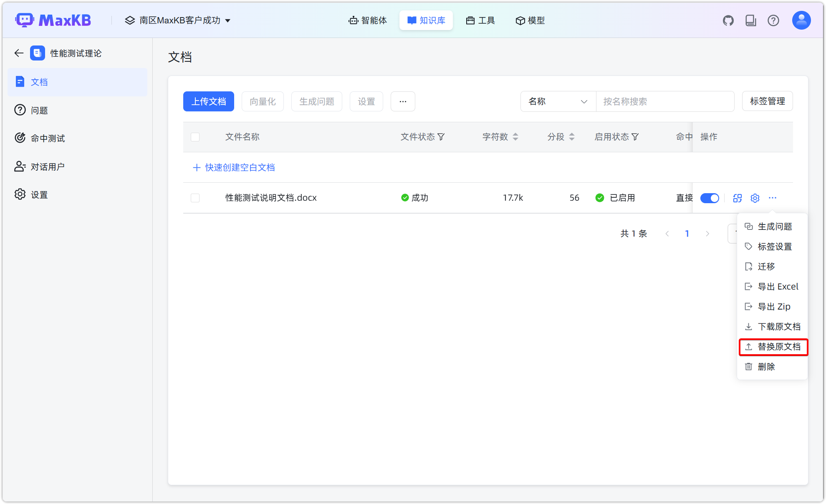Open the GitHub repository icon
The width and height of the screenshot is (826, 504).
point(728,20)
